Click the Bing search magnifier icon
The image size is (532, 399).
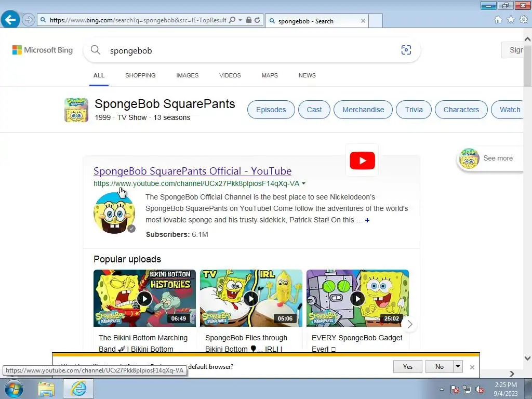[96, 50]
